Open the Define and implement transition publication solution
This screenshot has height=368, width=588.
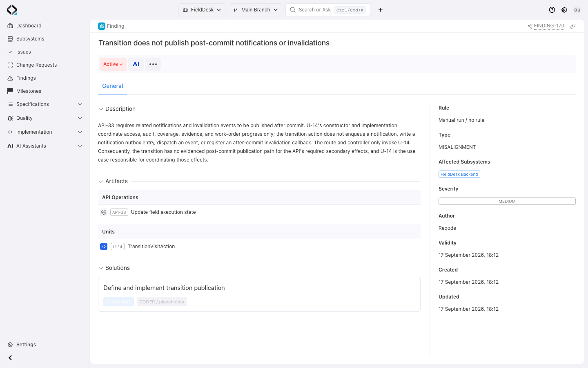tap(164, 288)
